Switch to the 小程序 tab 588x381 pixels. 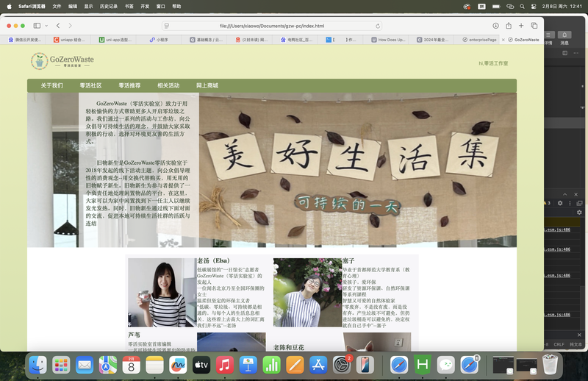159,40
